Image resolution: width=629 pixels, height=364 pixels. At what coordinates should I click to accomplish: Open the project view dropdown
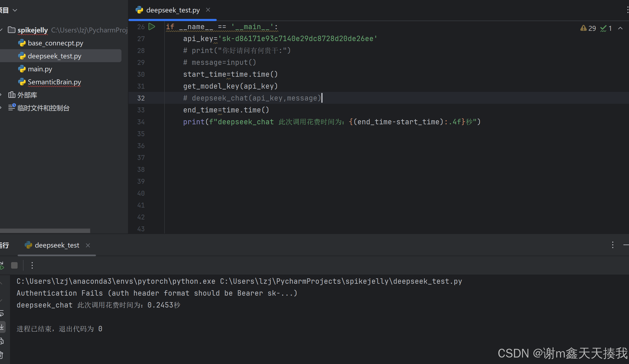pos(15,10)
